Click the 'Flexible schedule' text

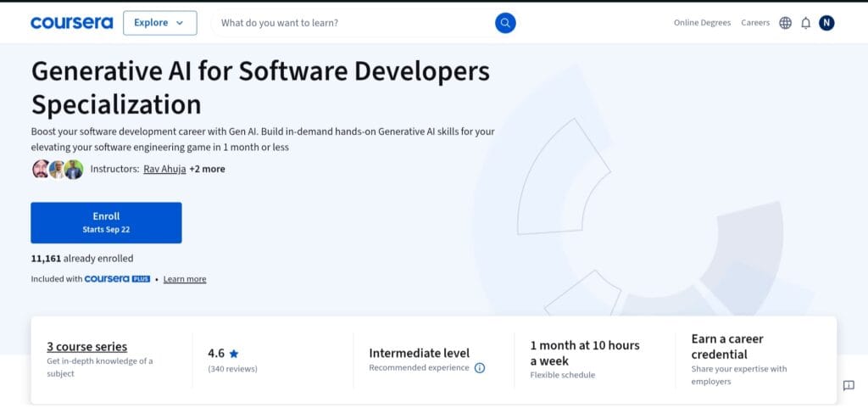(x=563, y=375)
